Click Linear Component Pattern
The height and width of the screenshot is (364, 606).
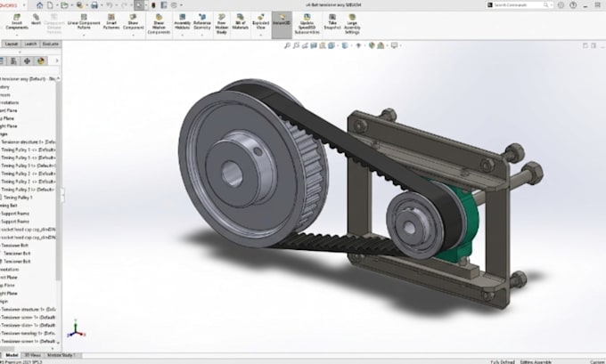pyautogui.click(x=84, y=21)
